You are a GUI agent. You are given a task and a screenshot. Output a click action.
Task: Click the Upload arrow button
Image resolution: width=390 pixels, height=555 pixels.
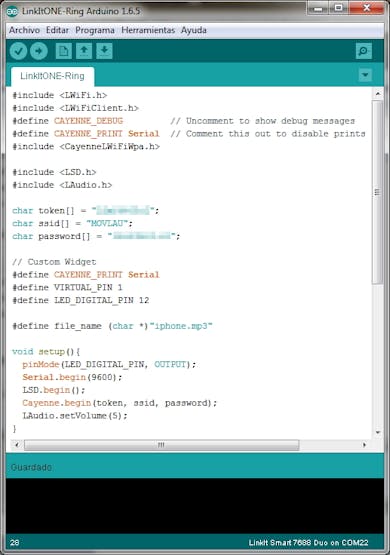pyautogui.click(x=39, y=51)
